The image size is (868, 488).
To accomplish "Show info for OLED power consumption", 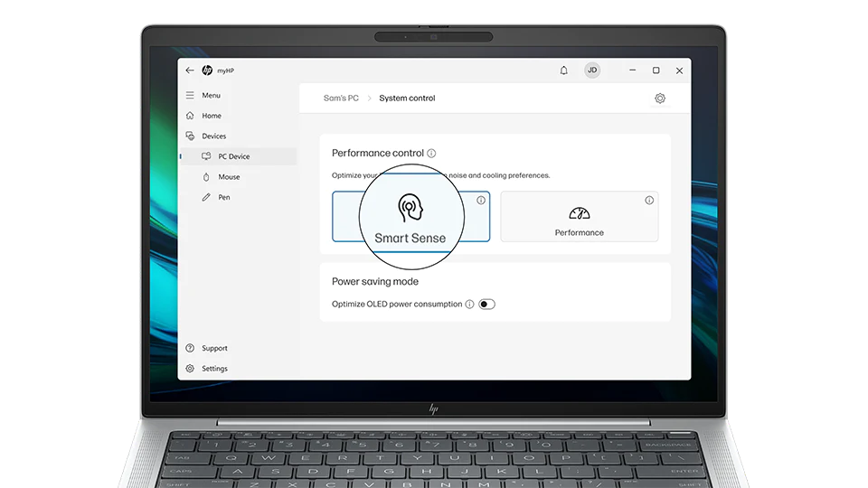I will click(469, 305).
